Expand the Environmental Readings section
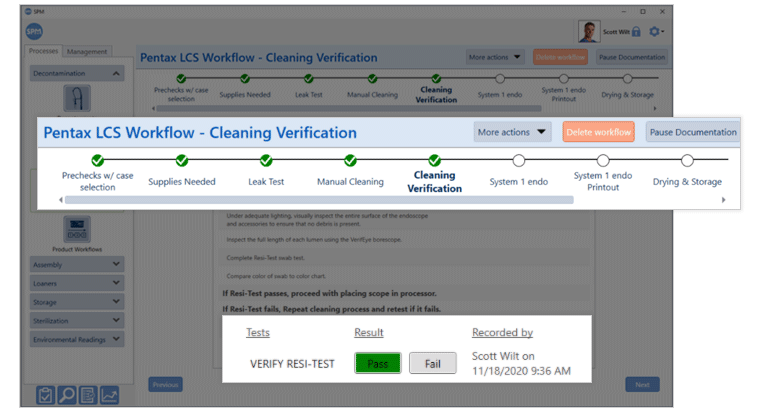Image resolution: width=761 pixels, height=414 pixels. 77,339
